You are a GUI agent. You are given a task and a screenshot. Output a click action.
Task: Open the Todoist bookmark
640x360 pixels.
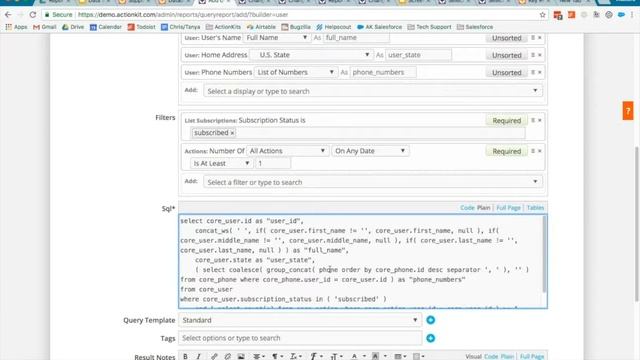click(x=141, y=27)
